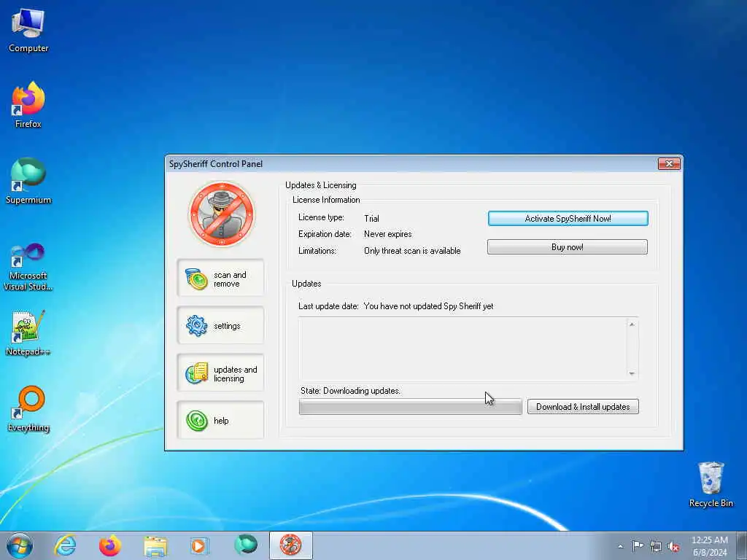Click Download & Install updates button
747x560 pixels.
(583, 407)
